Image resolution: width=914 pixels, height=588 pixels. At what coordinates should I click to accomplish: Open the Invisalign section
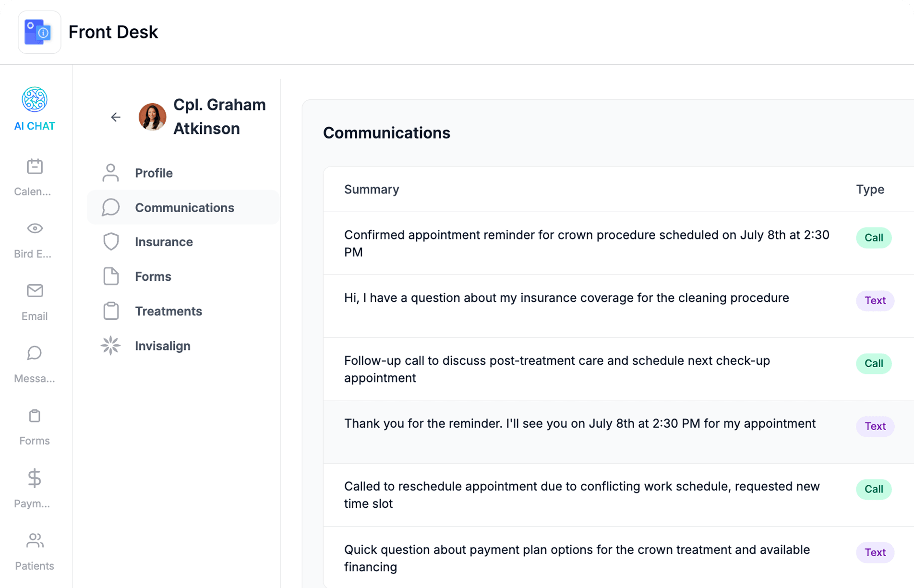[x=162, y=346]
